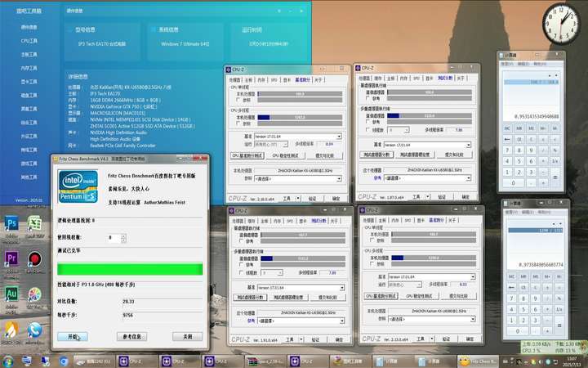Viewport: 588px width, 368px height.
Task: Expand 工具 dropdown arrow in CPU-Z 2.13.0
Action: click(x=432, y=339)
